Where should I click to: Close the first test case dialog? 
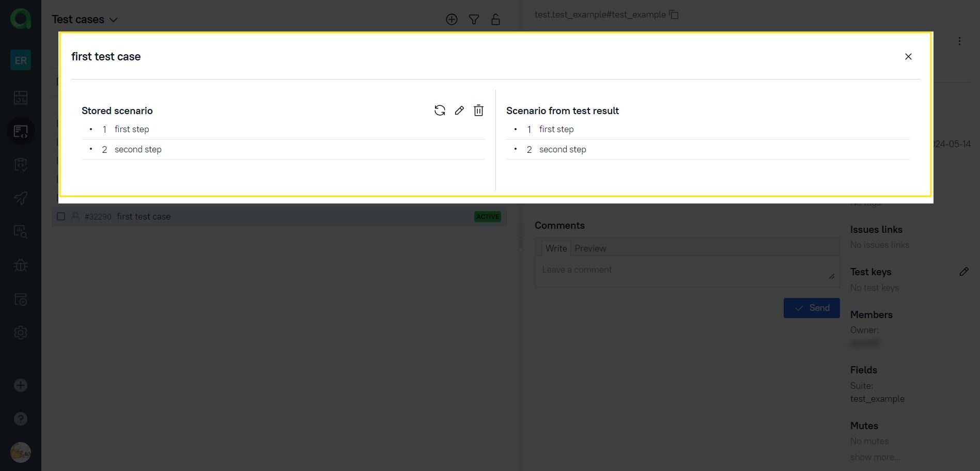point(908,56)
